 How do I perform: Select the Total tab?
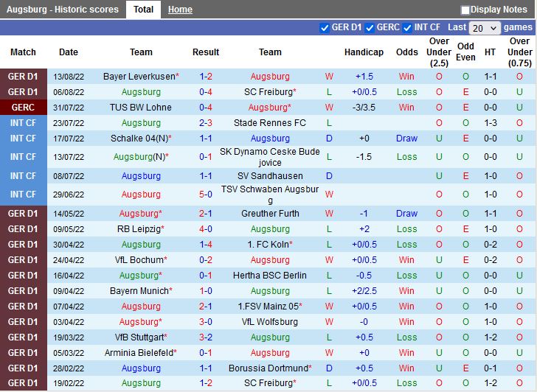point(144,10)
